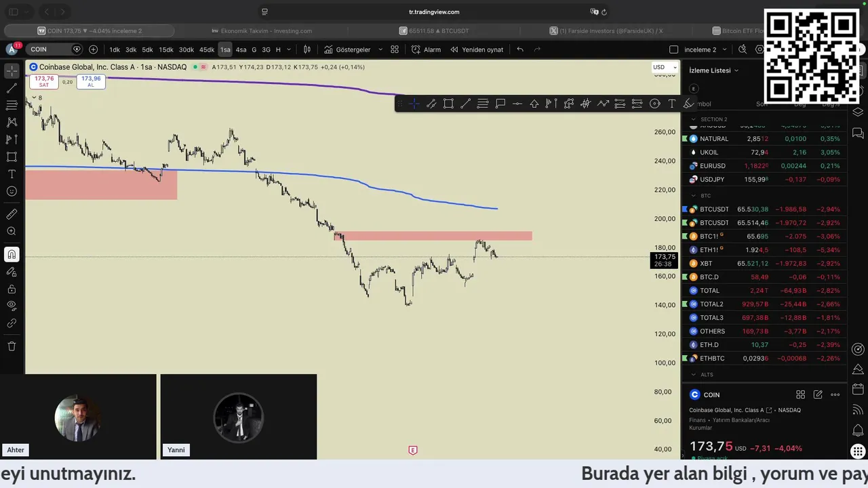
Task: Toggle stay in drawing mode
Action: (x=12, y=272)
